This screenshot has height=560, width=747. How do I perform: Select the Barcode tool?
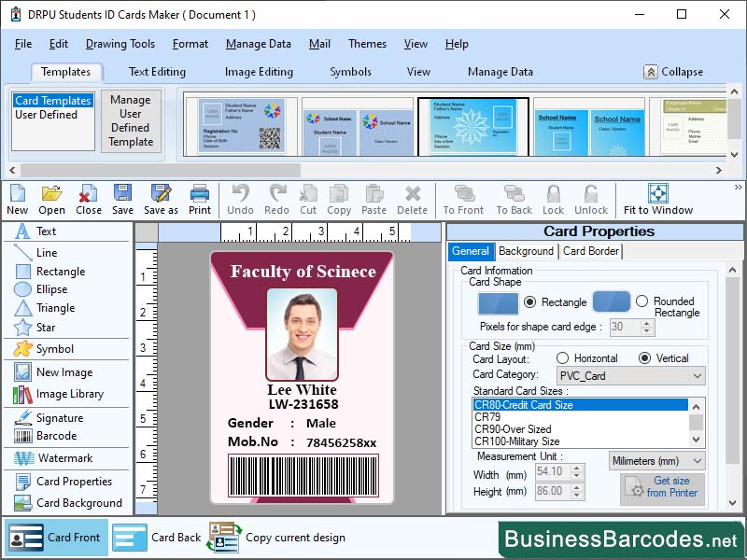tap(49, 436)
